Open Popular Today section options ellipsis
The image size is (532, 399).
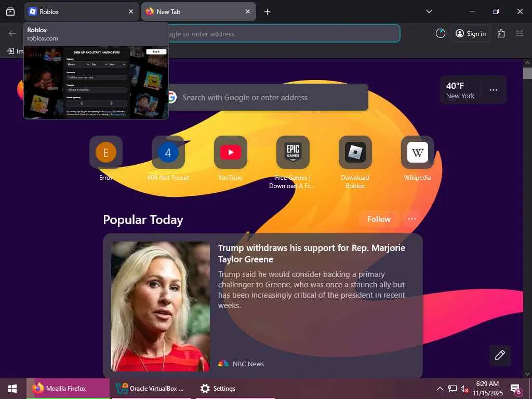pyautogui.click(x=411, y=219)
